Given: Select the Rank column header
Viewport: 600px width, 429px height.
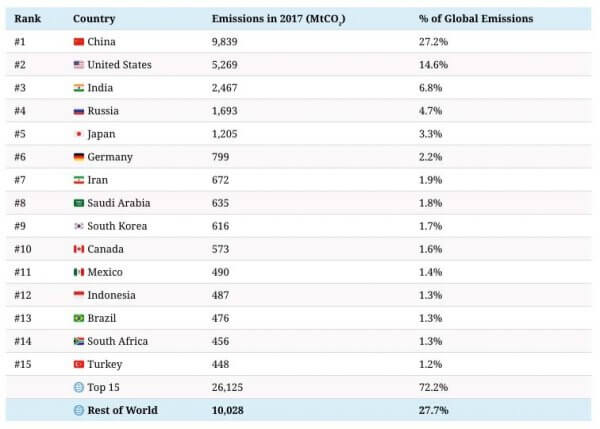Looking at the screenshot, I should 26,19.
